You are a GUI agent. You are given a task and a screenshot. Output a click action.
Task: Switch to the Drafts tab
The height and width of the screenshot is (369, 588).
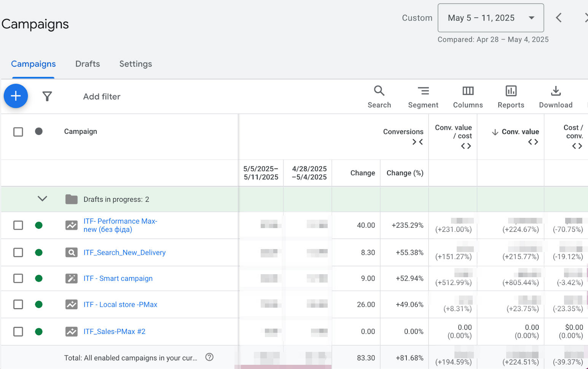[88, 64]
